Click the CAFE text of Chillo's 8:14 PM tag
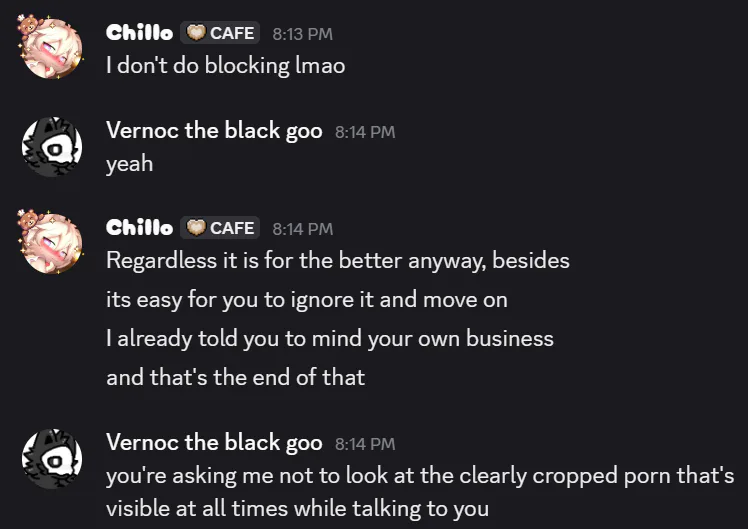The height and width of the screenshot is (529, 748). point(231,228)
